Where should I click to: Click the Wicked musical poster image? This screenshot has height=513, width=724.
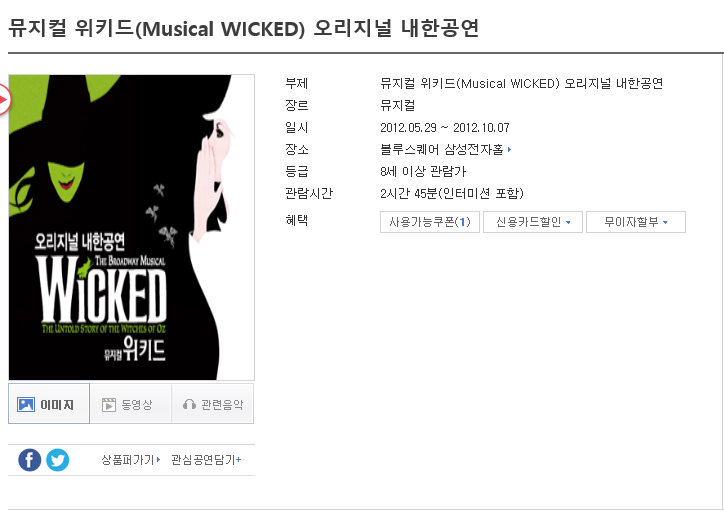pos(131,227)
